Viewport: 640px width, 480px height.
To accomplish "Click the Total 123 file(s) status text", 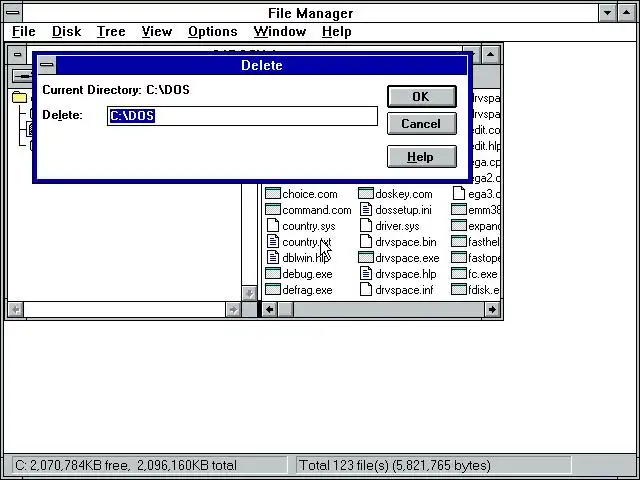I will [395, 465].
